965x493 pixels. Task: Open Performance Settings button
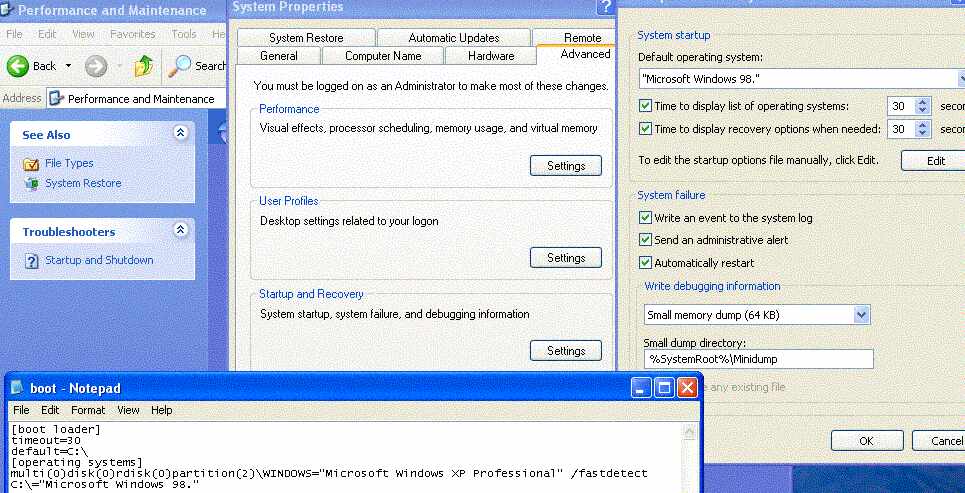[x=566, y=166]
